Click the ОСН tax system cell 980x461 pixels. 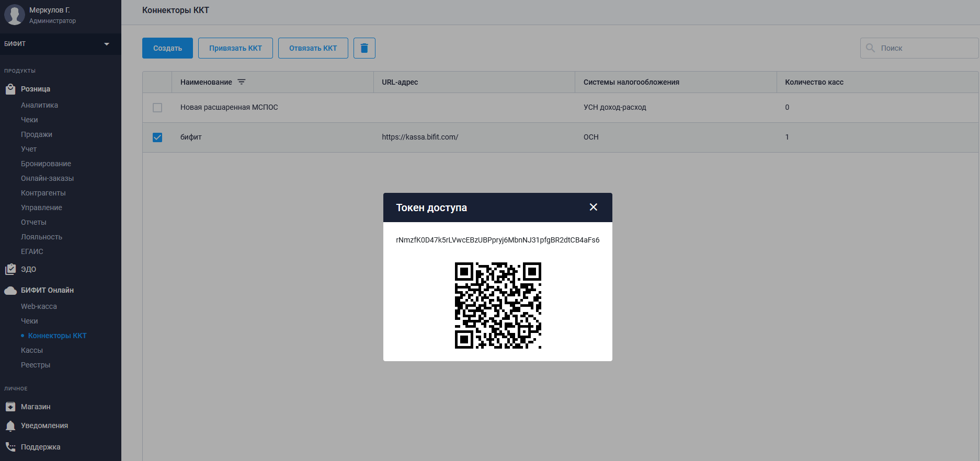tap(591, 137)
